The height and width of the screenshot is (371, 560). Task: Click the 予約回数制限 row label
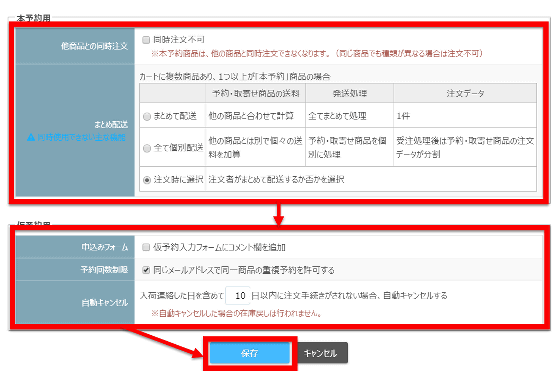tap(104, 270)
